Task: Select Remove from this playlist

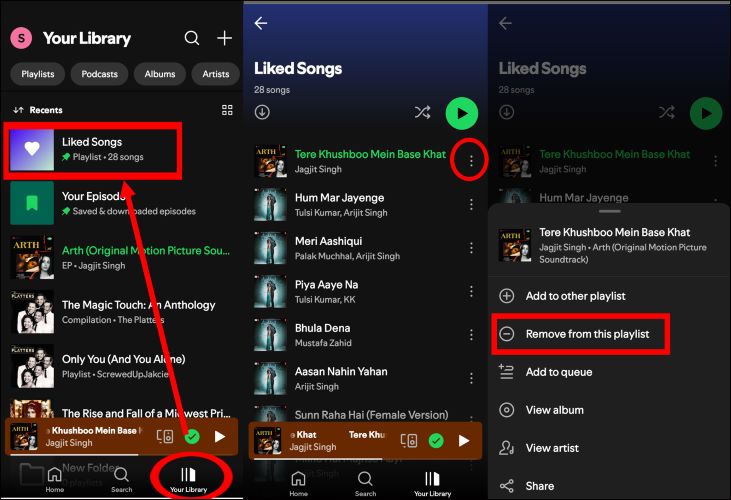Action: pos(580,334)
